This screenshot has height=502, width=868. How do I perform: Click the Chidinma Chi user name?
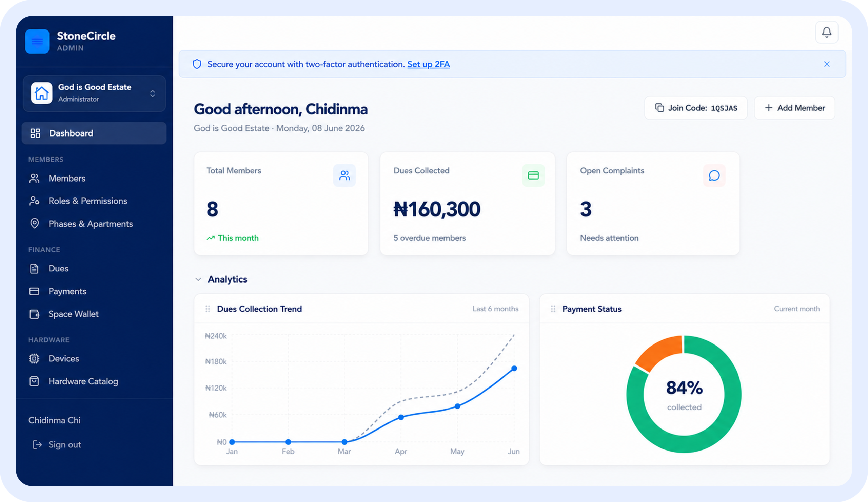pyautogui.click(x=55, y=420)
